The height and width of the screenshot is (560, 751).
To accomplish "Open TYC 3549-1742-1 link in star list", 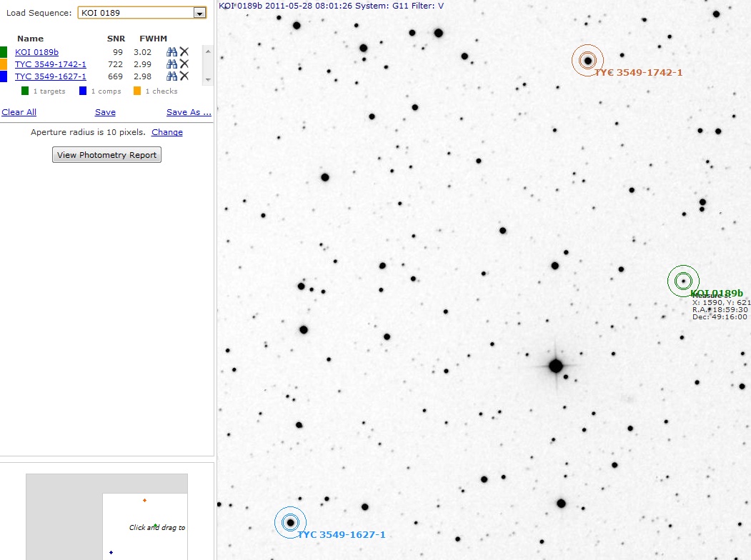I will [x=50, y=64].
